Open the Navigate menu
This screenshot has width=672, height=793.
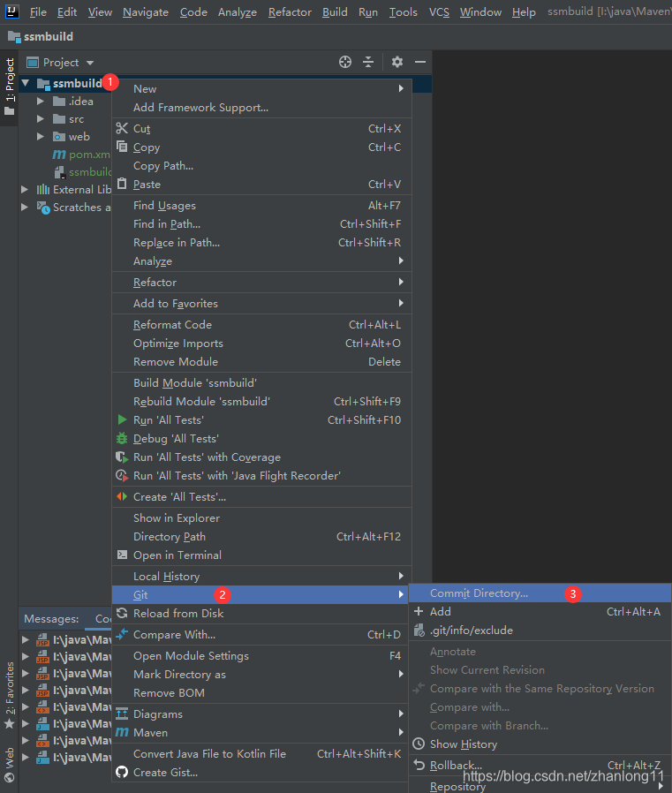coord(146,11)
